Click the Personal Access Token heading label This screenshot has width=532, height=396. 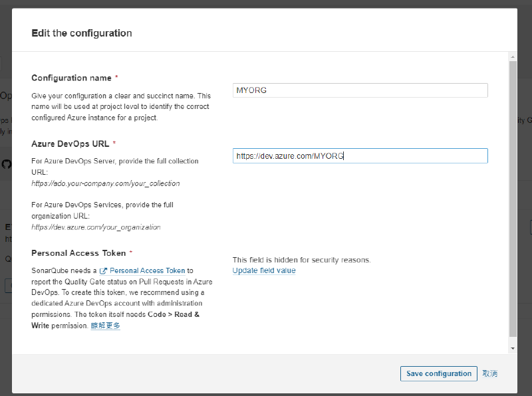coord(79,253)
